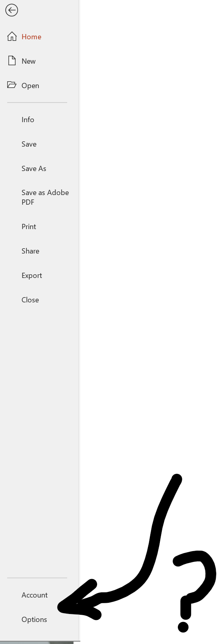
Task: Click Save in the backstage menu
Action: click(x=29, y=144)
